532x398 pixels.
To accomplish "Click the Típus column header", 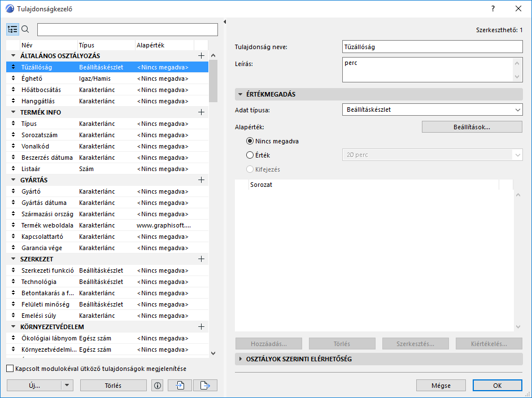I will tap(106, 45).
